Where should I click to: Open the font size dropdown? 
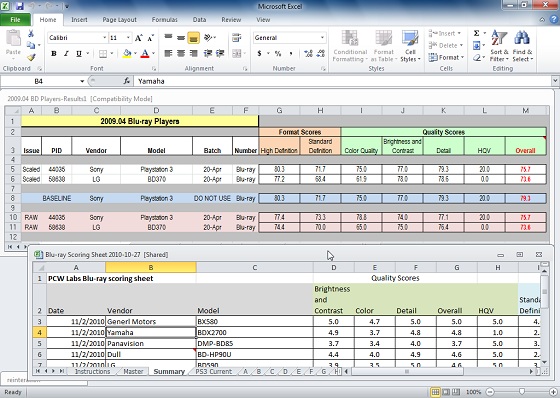(x=128, y=38)
